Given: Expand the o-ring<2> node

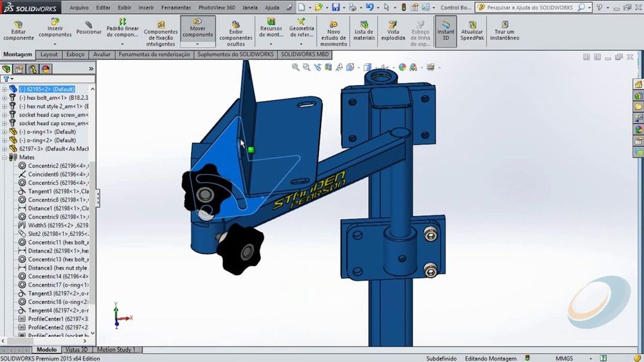Looking at the screenshot, I should coord(4,140).
